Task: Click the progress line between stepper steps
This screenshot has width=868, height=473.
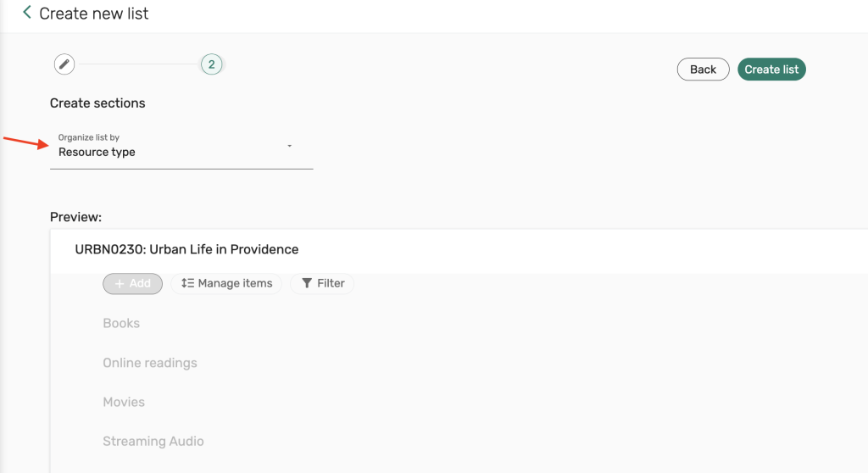Action: [x=137, y=64]
